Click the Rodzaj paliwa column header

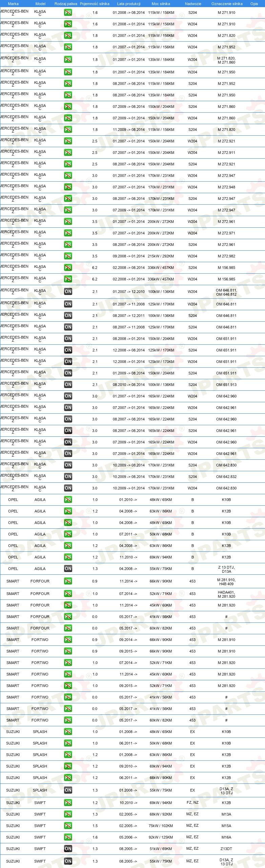[x=66, y=4]
